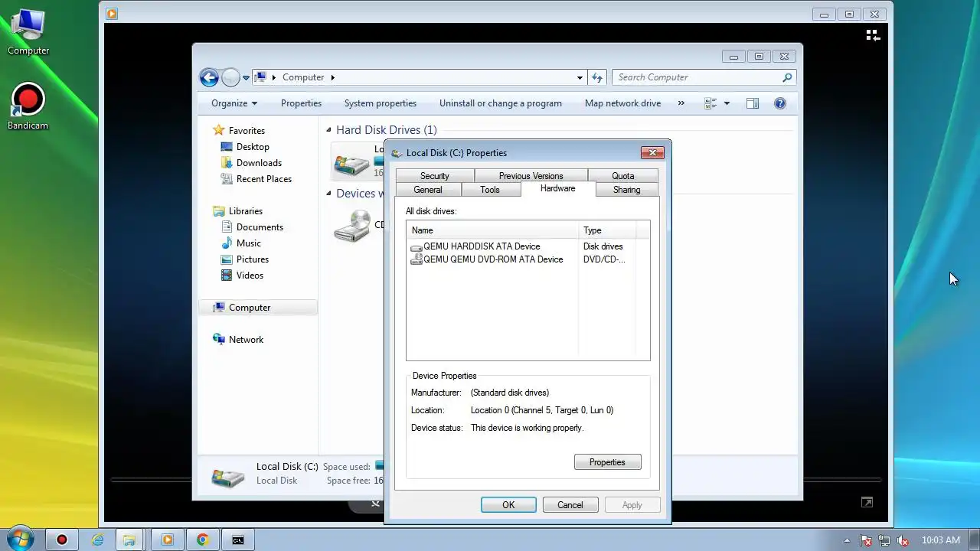
Task: Open Bandicam recorder from taskbar
Action: coord(62,540)
